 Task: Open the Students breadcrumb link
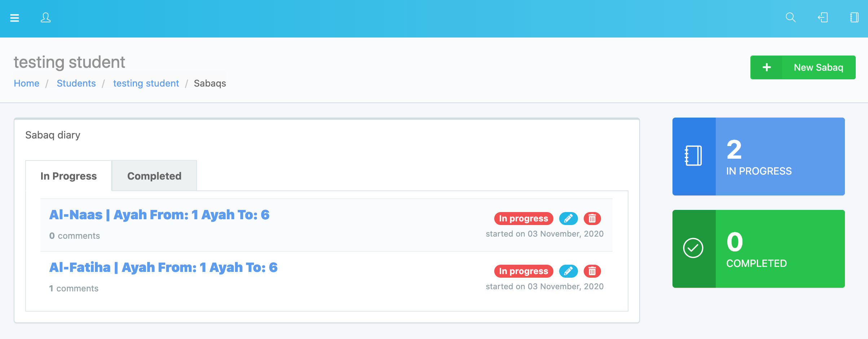pos(76,83)
